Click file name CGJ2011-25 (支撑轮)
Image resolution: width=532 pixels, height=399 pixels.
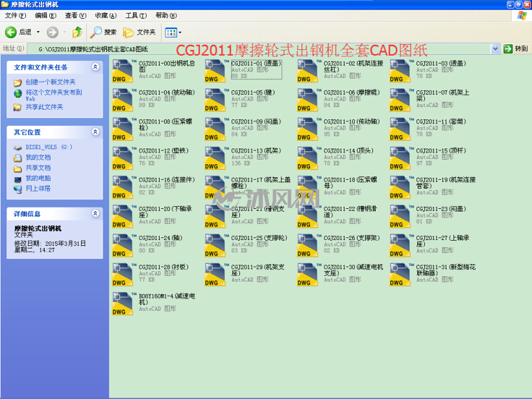(x=260, y=238)
